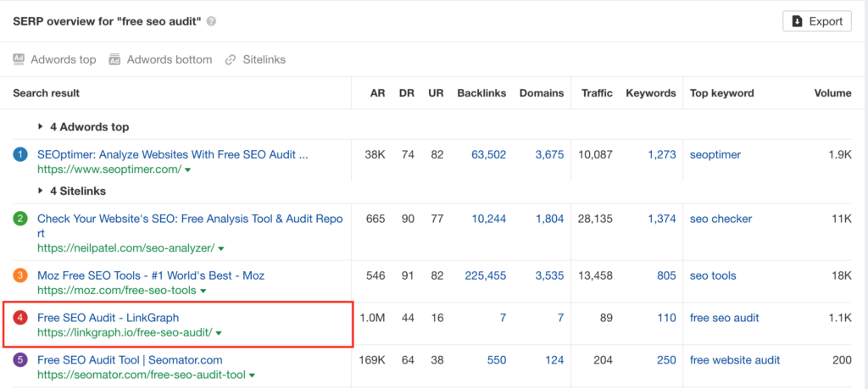Open dropdown arrow next to seoptimer.com URL
Image resolution: width=868 pixels, height=389 pixels.
point(187,170)
